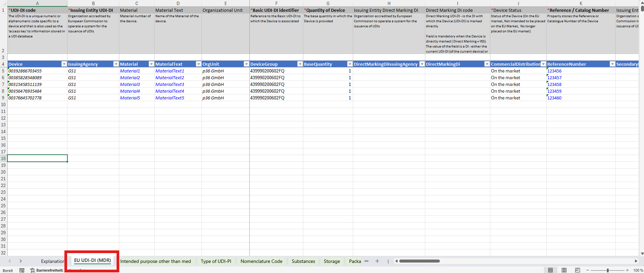Image resolution: width=644 pixels, height=273 pixels.
Task: Navigate to next sheet tab arrow
Action: pos(21,261)
